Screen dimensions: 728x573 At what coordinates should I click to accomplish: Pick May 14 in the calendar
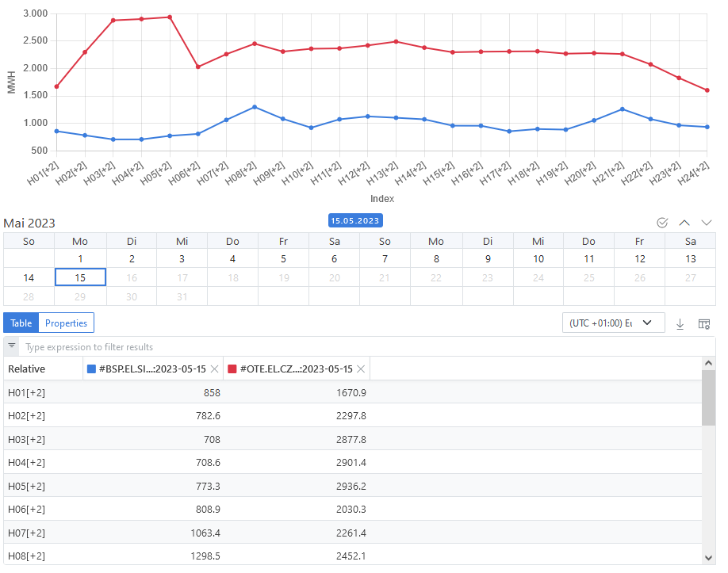(x=29, y=277)
